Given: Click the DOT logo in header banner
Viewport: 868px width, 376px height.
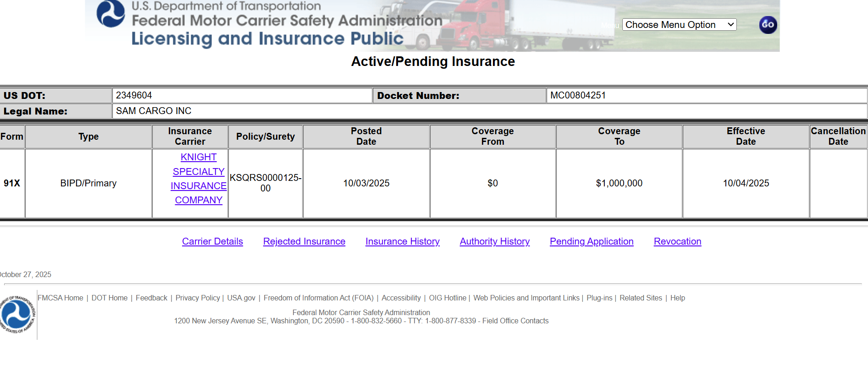Looking at the screenshot, I should (111, 14).
